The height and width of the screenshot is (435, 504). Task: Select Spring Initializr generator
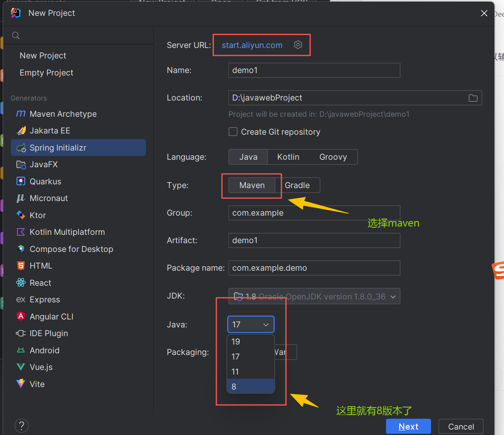tap(78, 148)
